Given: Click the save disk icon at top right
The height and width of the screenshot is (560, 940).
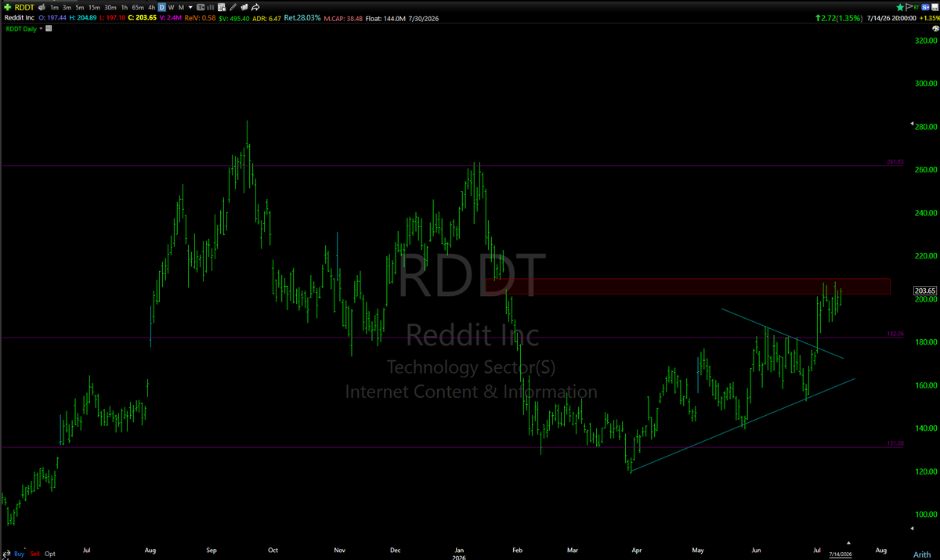Looking at the screenshot, I should coord(935,7).
